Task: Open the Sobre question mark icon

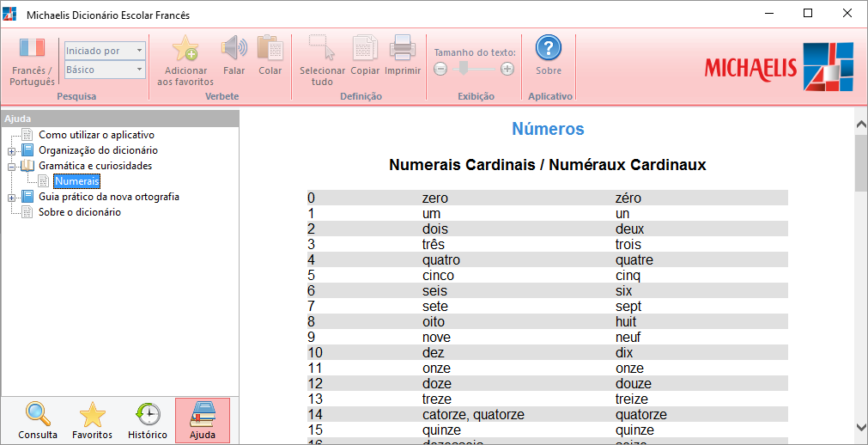Action: click(549, 48)
